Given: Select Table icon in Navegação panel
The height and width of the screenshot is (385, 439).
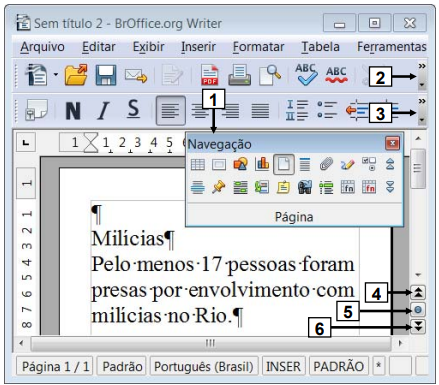Looking at the screenshot, I should point(198,165).
